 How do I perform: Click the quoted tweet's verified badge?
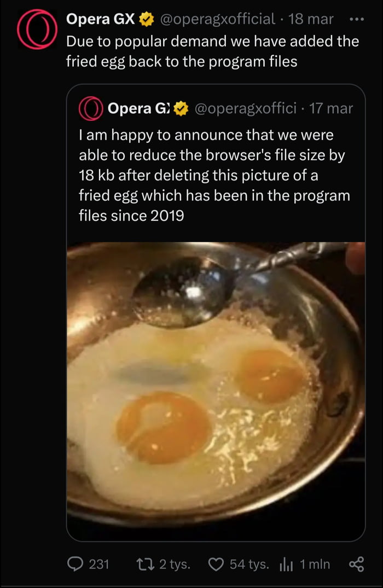[181, 109]
